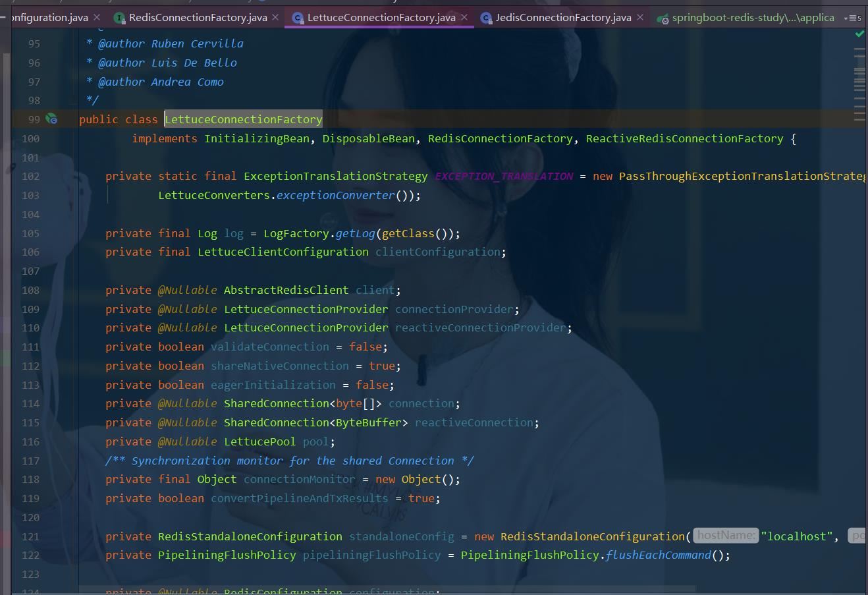Switch to the springboot-redis-study application tab
The width and height of the screenshot is (868, 595).
(x=753, y=18)
